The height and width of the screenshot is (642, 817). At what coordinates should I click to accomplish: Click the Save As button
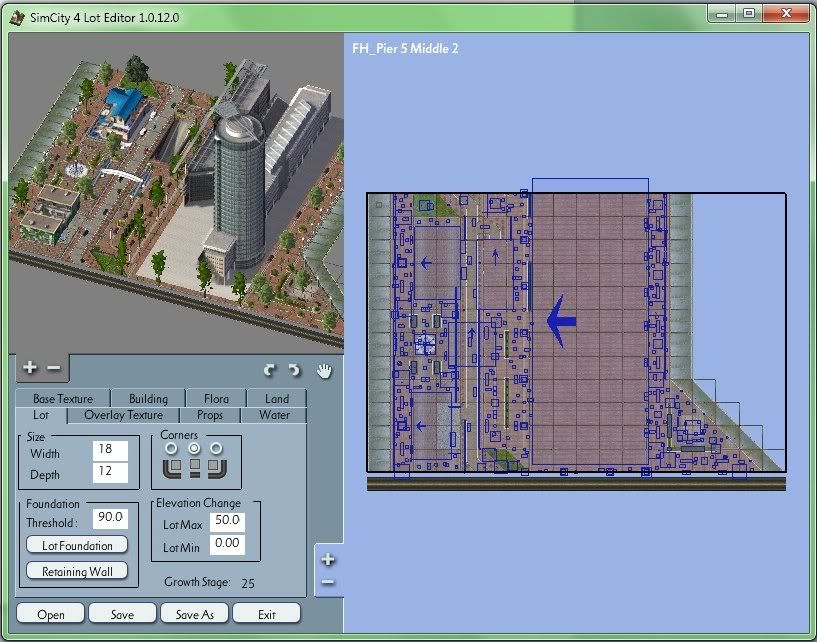194,614
